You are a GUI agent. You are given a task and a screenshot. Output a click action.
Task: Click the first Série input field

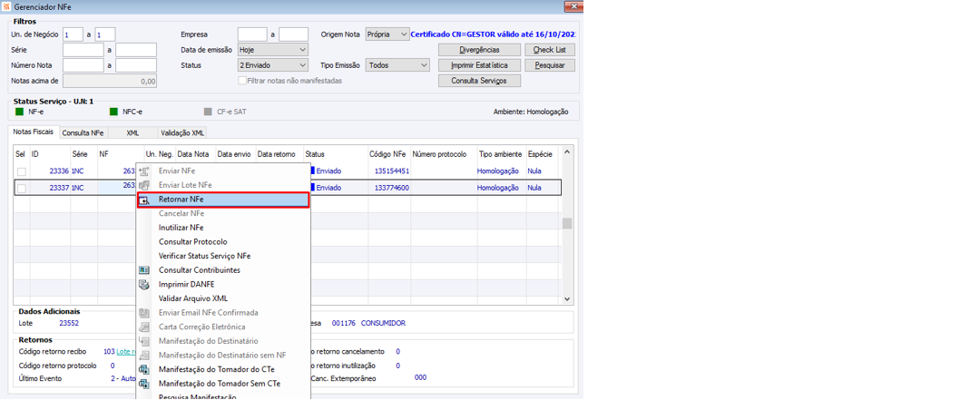(83, 49)
